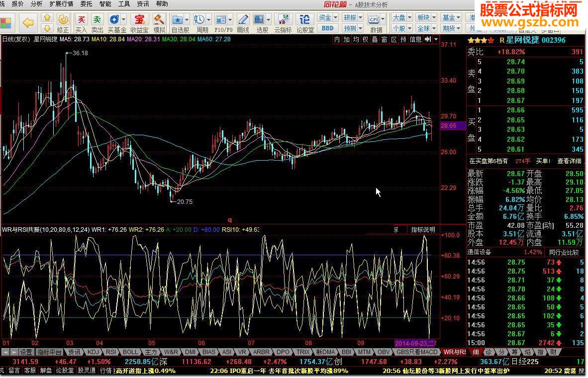Viewport: 588px width, 378px height.
Task: Toggle the 权 adjustment option
Action: pyautogui.click(x=365, y=39)
